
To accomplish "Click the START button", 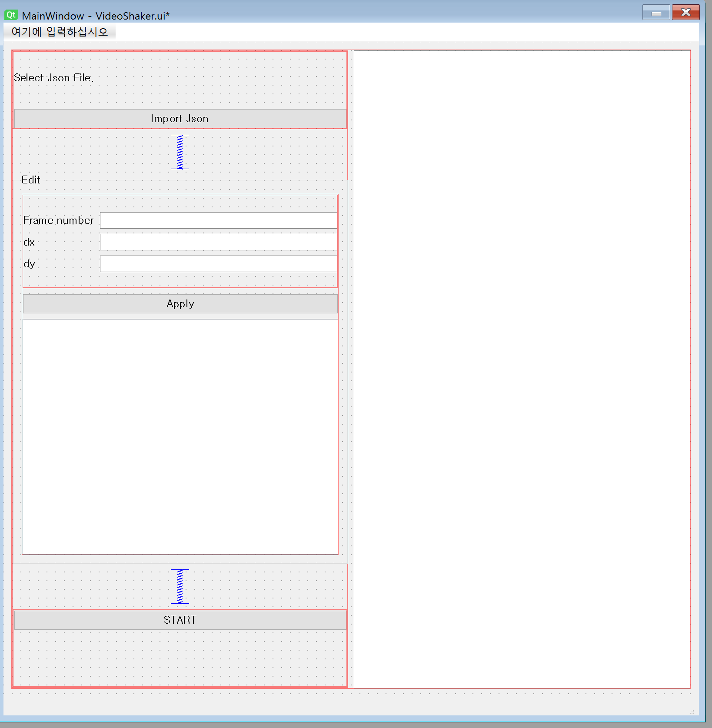I will 180,620.
